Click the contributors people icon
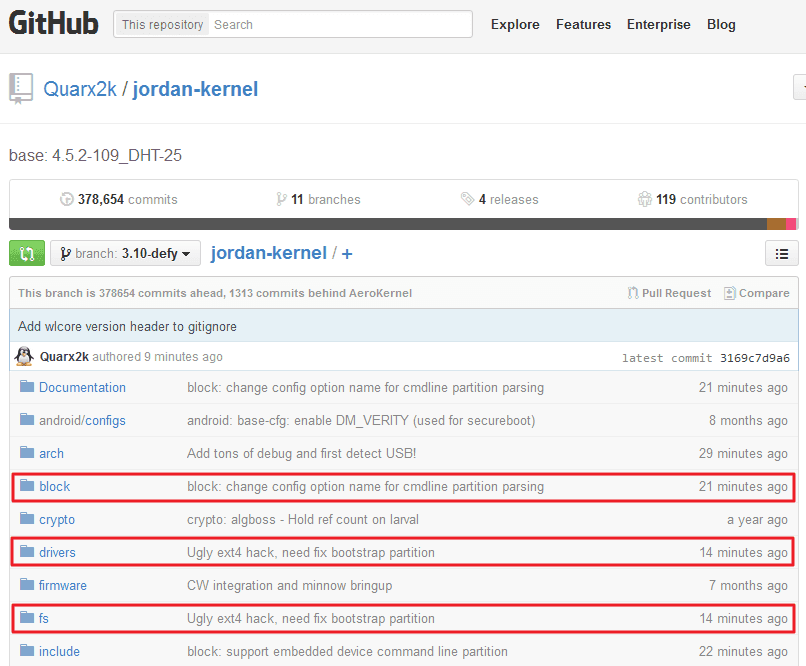This screenshot has height=666, width=806. [645, 198]
